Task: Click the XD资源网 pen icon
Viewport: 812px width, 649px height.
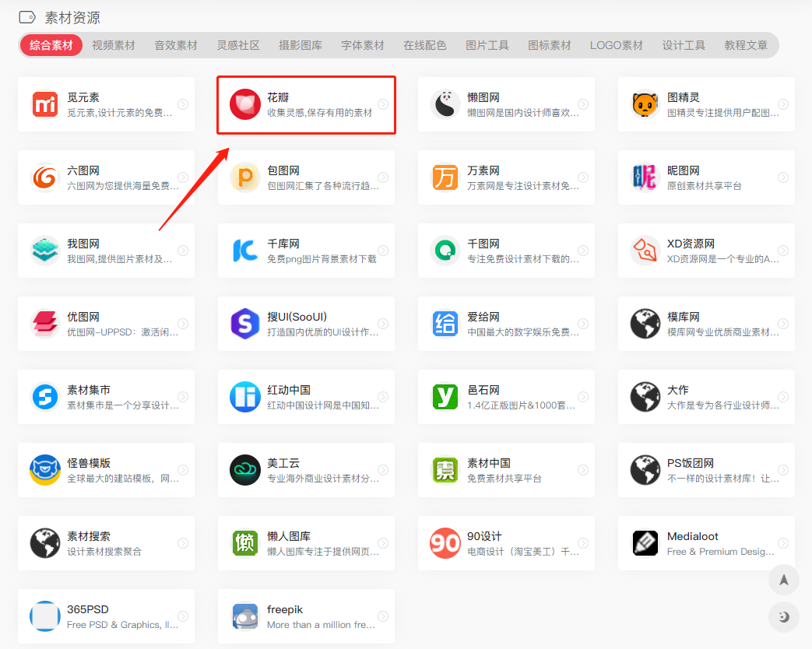Action: pos(645,251)
